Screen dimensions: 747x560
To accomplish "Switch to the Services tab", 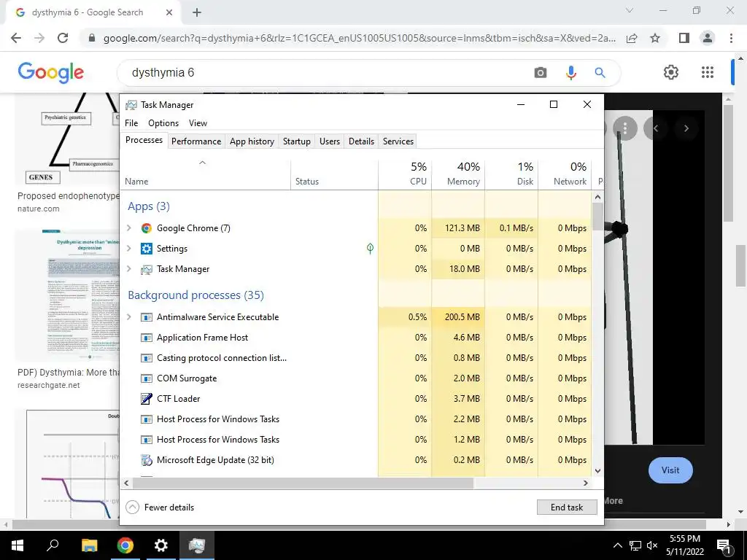I will point(398,141).
